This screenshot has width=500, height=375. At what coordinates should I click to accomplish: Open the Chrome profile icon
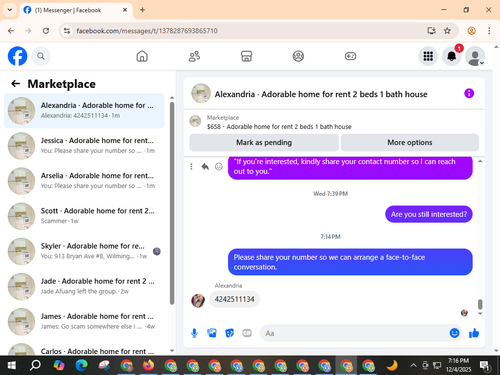tap(472, 31)
